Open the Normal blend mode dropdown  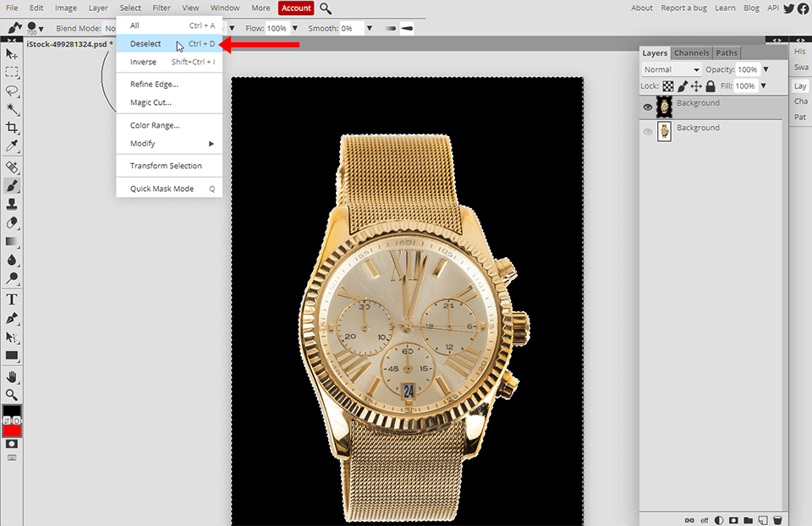(672, 69)
